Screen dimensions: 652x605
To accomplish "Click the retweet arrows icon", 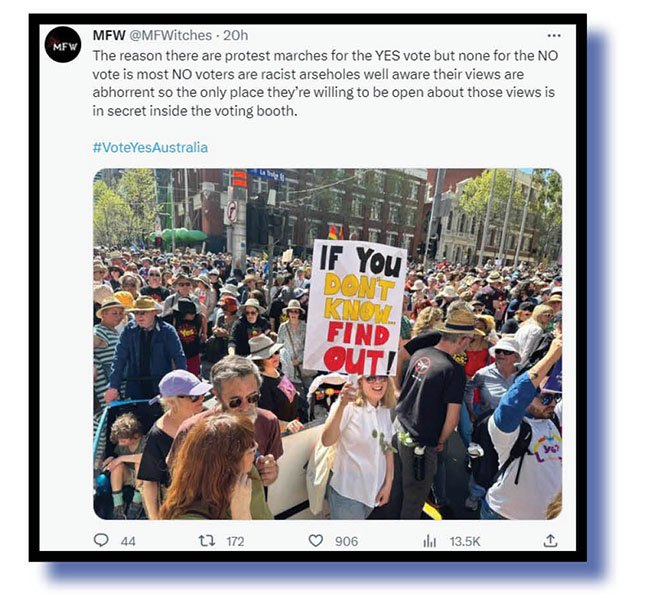I will coord(207,541).
